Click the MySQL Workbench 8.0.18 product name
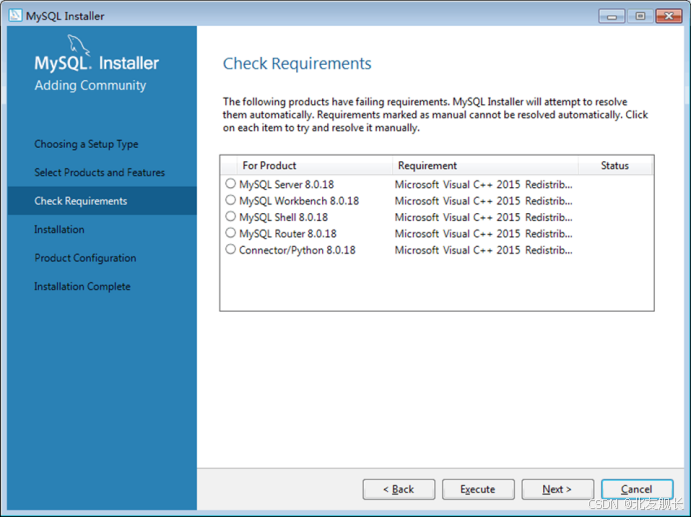This screenshot has height=518, width=692. [299, 201]
